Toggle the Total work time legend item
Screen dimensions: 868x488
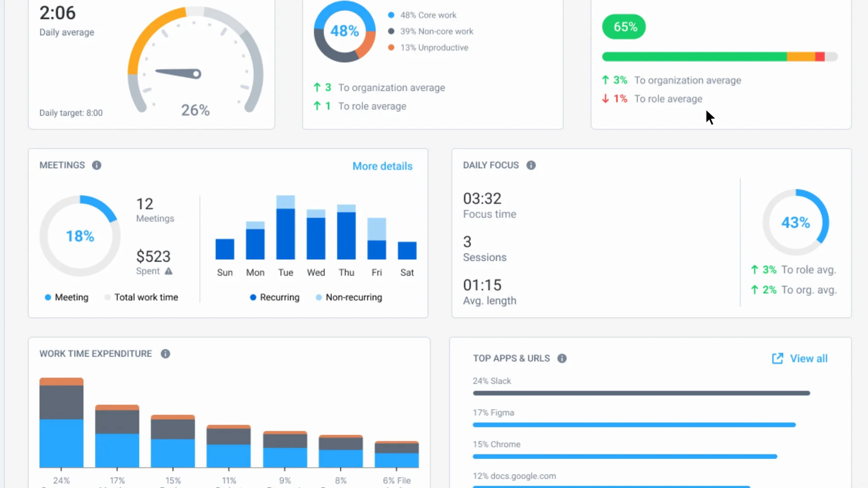point(141,297)
